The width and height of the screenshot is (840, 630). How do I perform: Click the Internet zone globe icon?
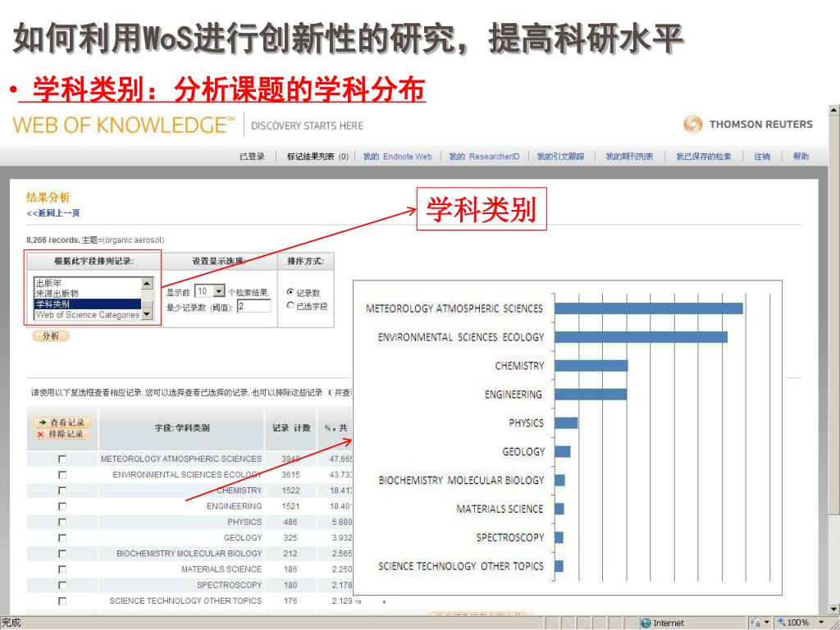(x=646, y=623)
